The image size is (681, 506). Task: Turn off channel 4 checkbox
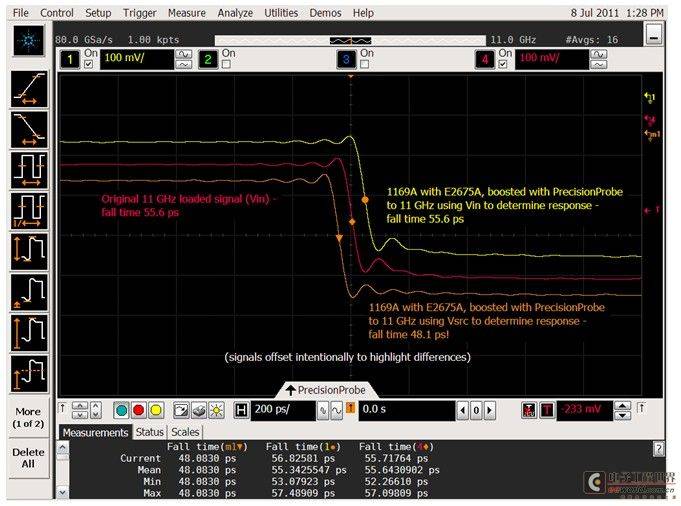click(503, 64)
